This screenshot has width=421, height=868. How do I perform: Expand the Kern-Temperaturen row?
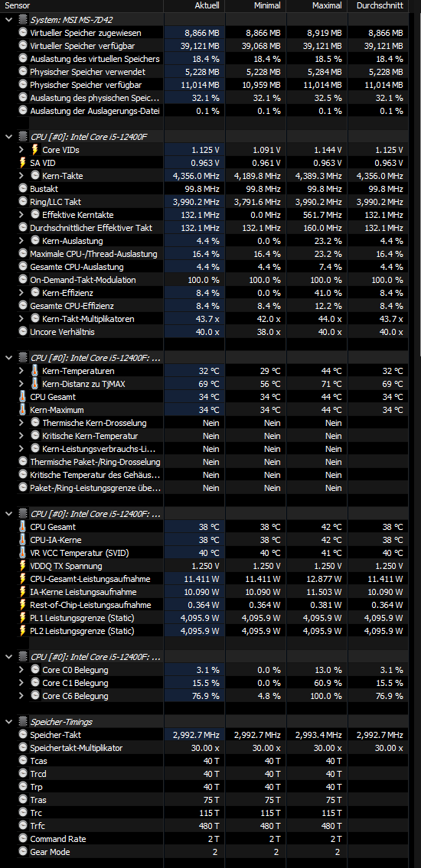click(x=21, y=370)
